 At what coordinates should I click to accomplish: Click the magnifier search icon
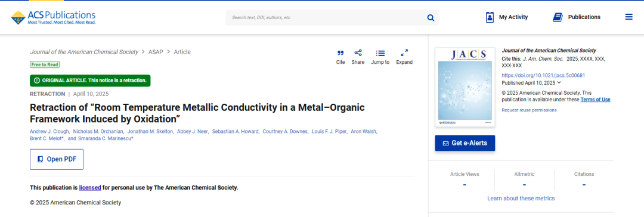(x=431, y=18)
